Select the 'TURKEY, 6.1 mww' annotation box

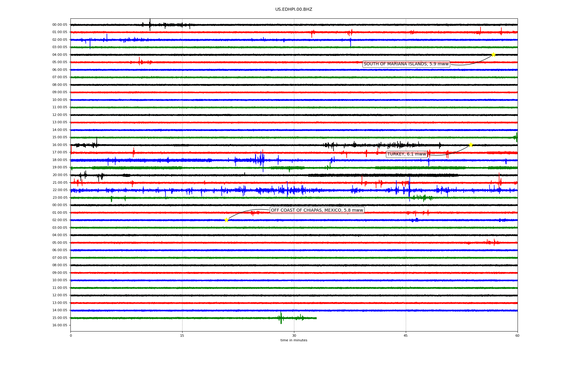click(x=407, y=154)
